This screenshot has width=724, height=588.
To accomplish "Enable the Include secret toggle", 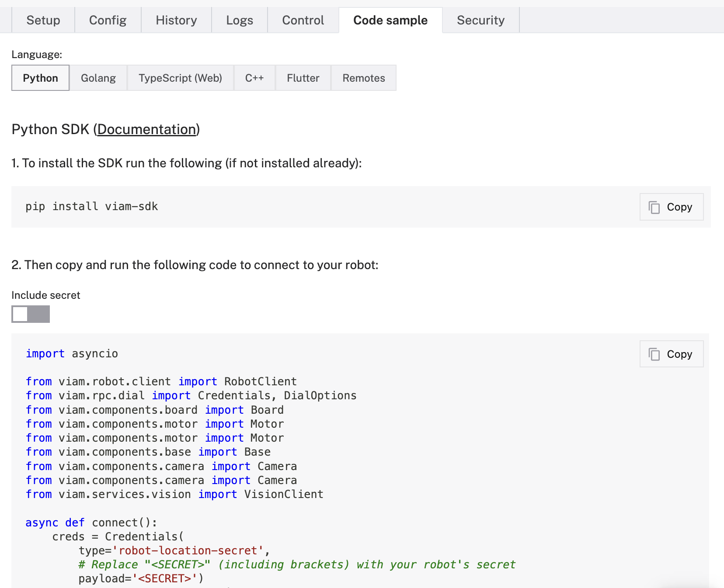I will coord(30,314).
